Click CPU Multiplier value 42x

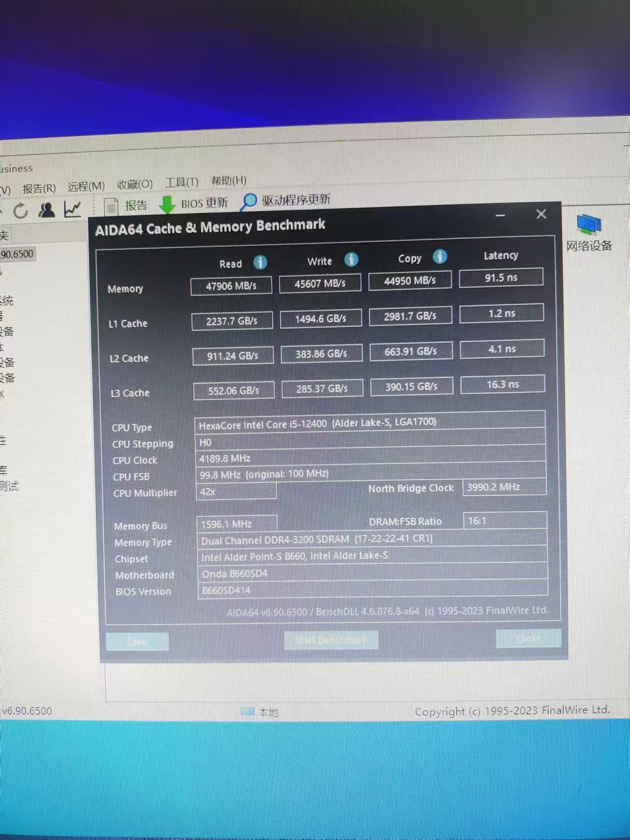236,491
